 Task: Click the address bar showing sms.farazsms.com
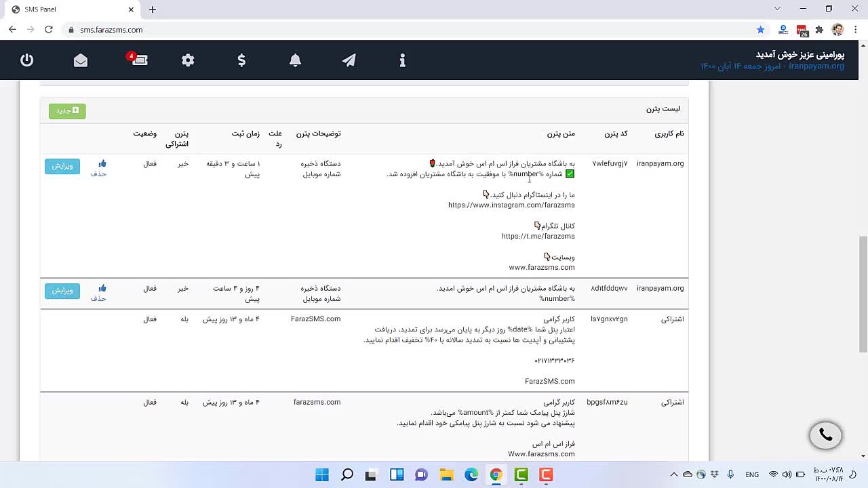[x=407, y=30]
